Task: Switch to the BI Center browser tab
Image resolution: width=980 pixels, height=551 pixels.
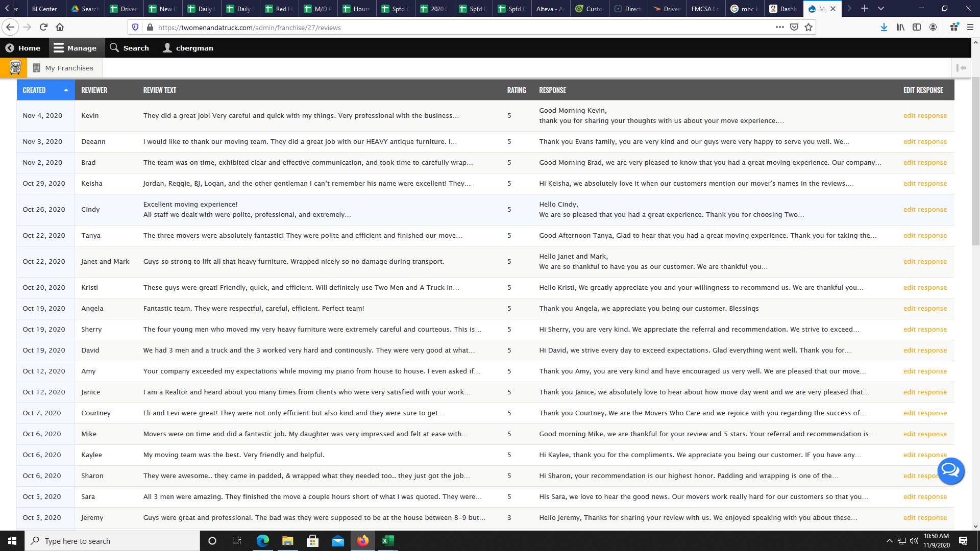Action: click(x=44, y=9)
